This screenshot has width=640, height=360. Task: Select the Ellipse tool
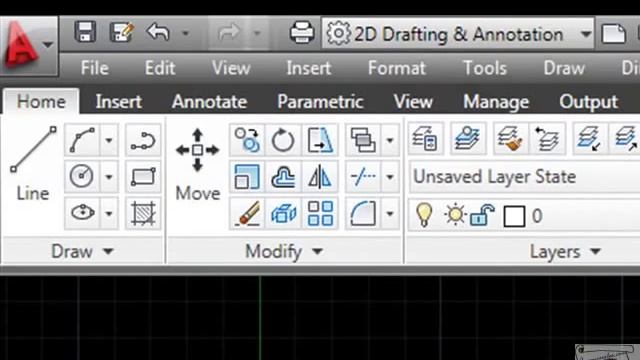coord(82,213)
